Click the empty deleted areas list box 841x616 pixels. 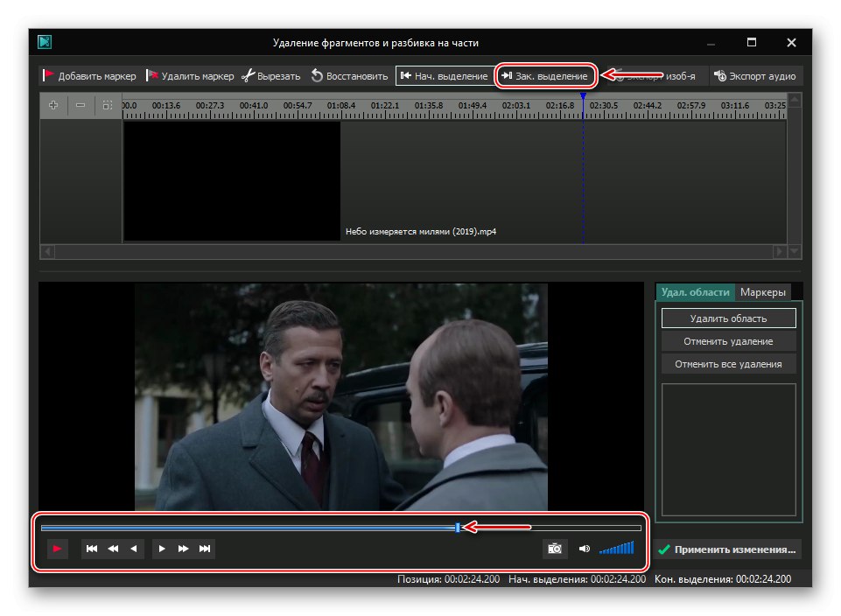[x=728, y=449]
